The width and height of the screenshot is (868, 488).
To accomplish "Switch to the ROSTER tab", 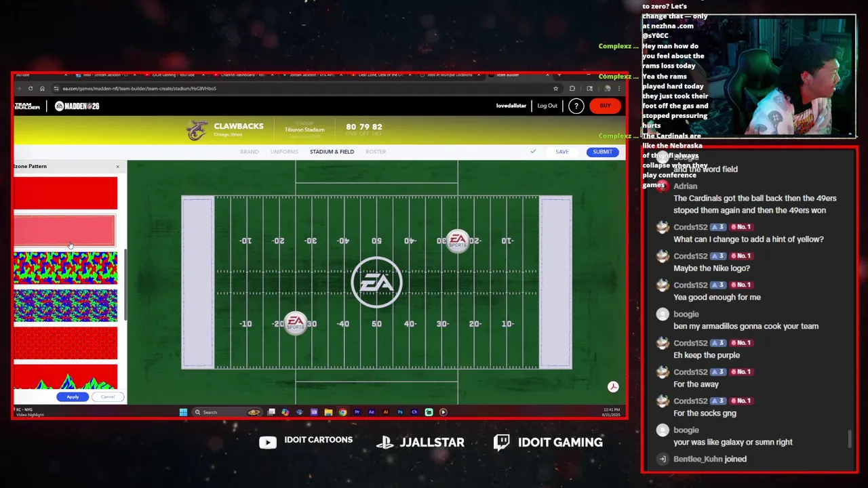I will 376,152.
